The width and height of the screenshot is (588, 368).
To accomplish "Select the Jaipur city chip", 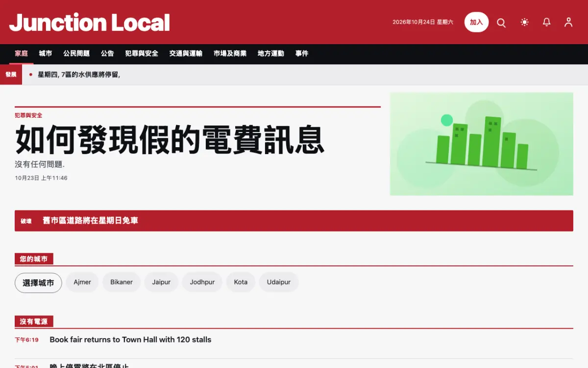I will coord(161,282).
